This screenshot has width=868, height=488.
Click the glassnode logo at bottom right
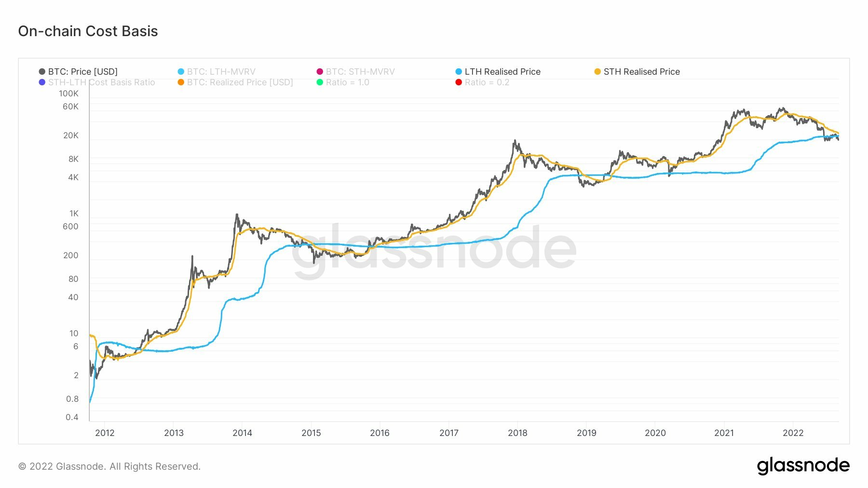(x=803, y=465)
